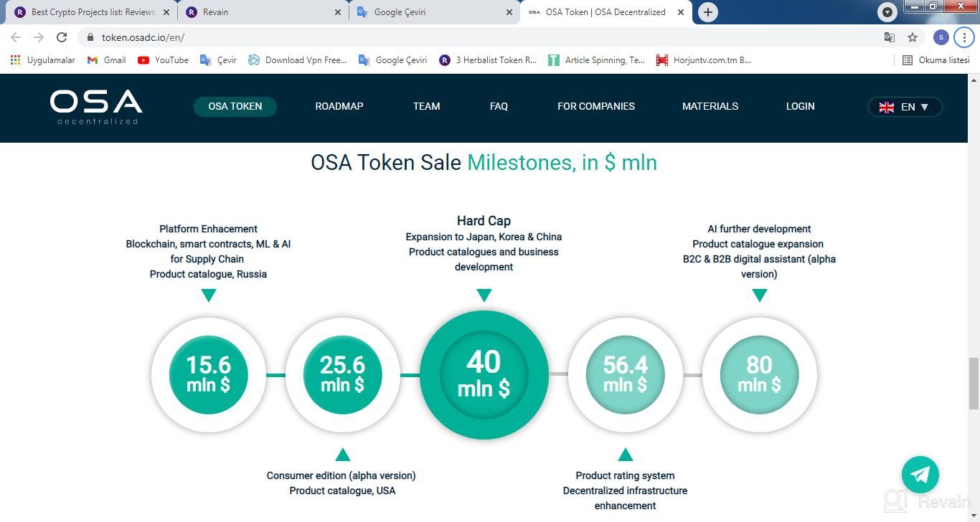
Task: Click the 80 mln $ milestone circle
Action: coord(760,375)
